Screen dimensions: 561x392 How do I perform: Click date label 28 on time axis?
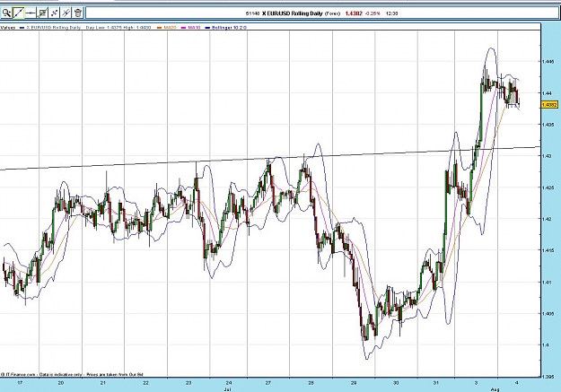click(311, 383)
